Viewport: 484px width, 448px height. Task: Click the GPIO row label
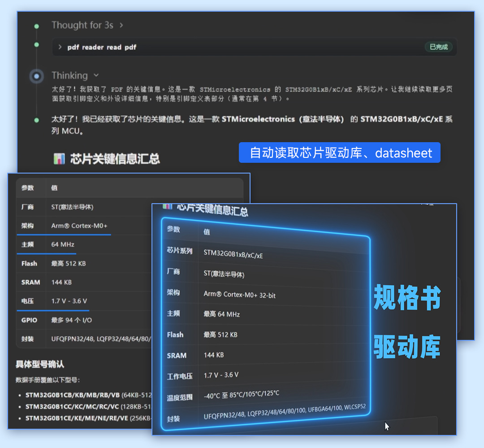click(29, 320)
